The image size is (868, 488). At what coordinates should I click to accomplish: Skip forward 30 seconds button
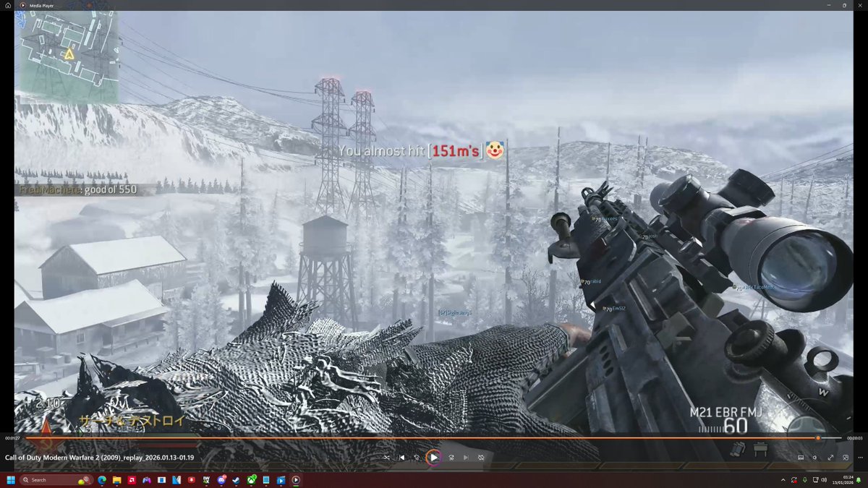451,457
